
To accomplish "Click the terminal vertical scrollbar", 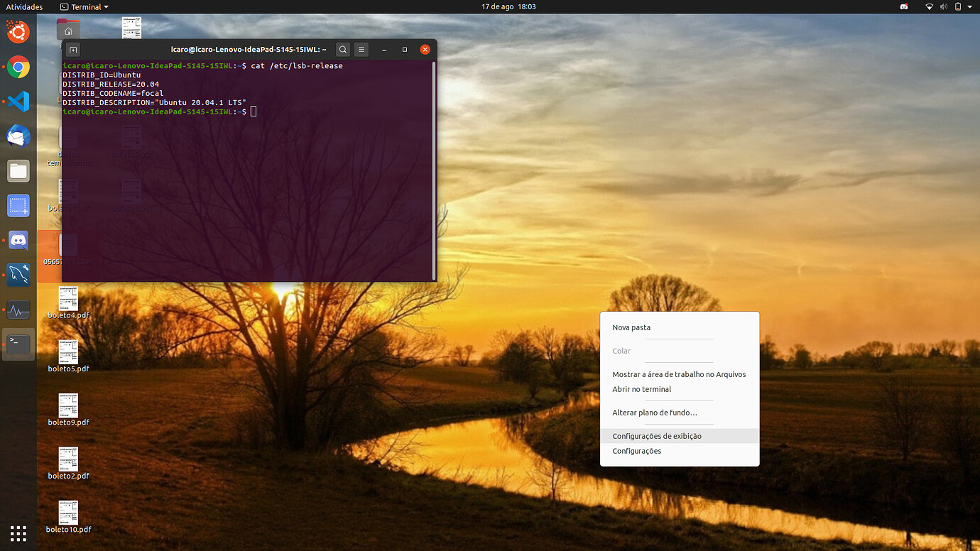I will pos(434,170).
